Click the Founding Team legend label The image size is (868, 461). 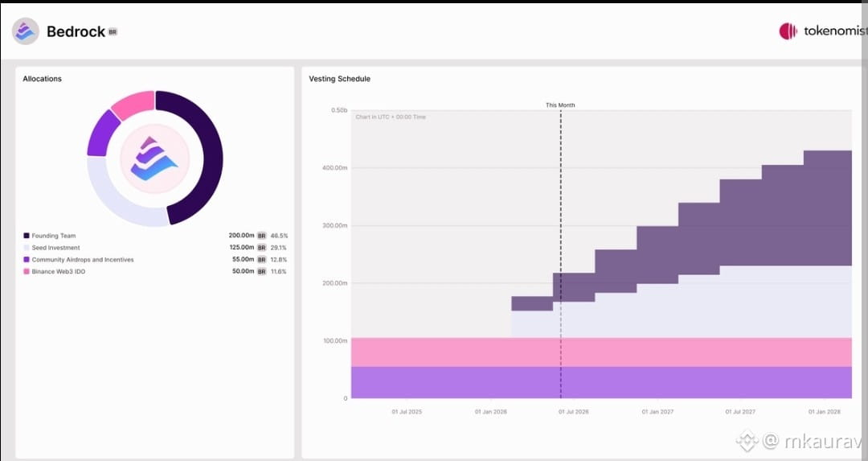pyautogui.click(x=54, y=236)
